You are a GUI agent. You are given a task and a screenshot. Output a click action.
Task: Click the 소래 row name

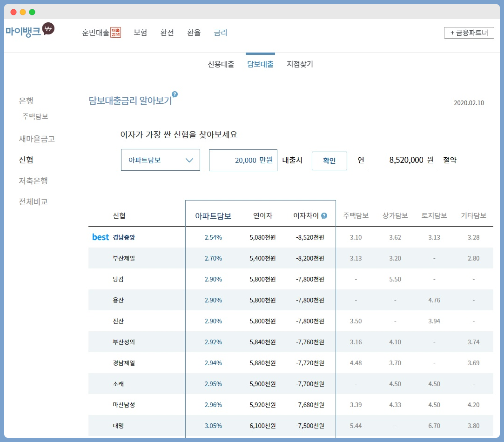[x=118, y=384]
